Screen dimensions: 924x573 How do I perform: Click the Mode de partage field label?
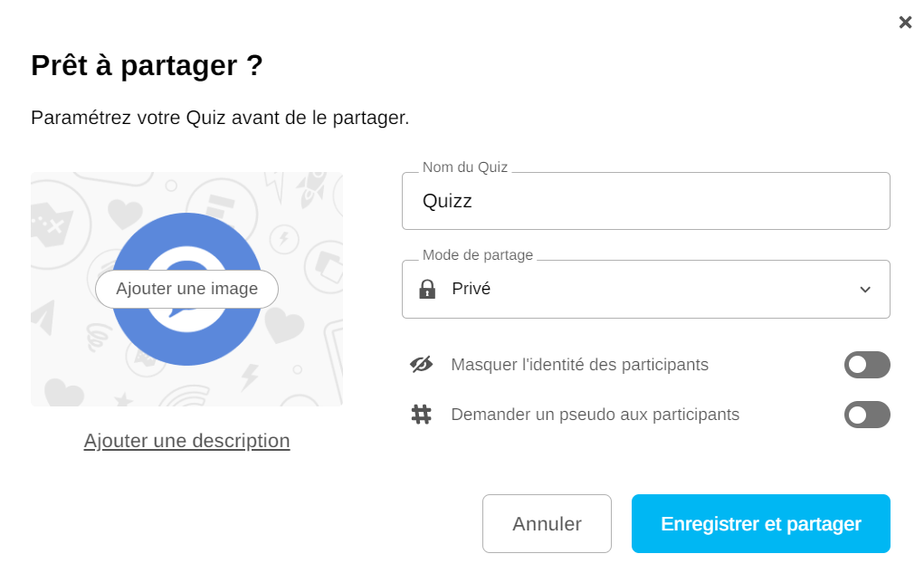tap(477, 255)
